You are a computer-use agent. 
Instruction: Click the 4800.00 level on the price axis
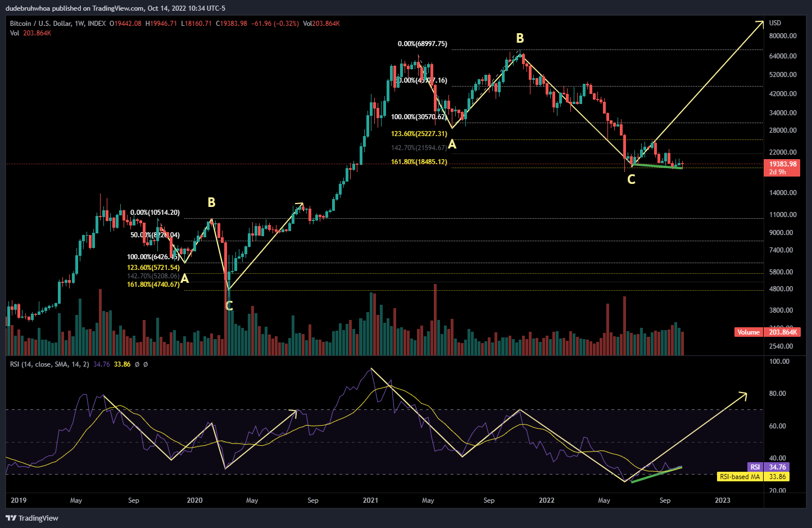(x=781, y=289)
